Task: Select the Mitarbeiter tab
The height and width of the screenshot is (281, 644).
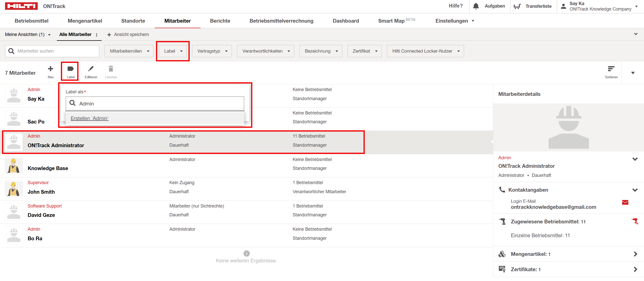Action: tap(177, 21)
